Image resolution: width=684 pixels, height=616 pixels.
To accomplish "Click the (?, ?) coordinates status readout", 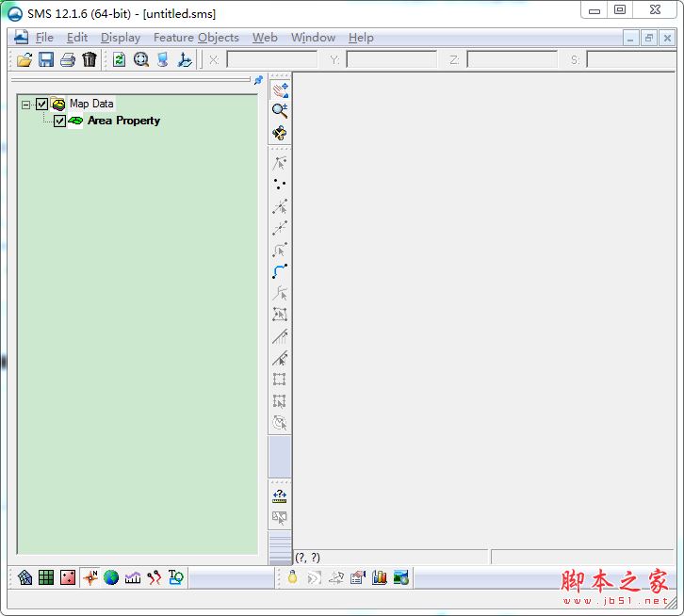I will [x=307, y=558].
